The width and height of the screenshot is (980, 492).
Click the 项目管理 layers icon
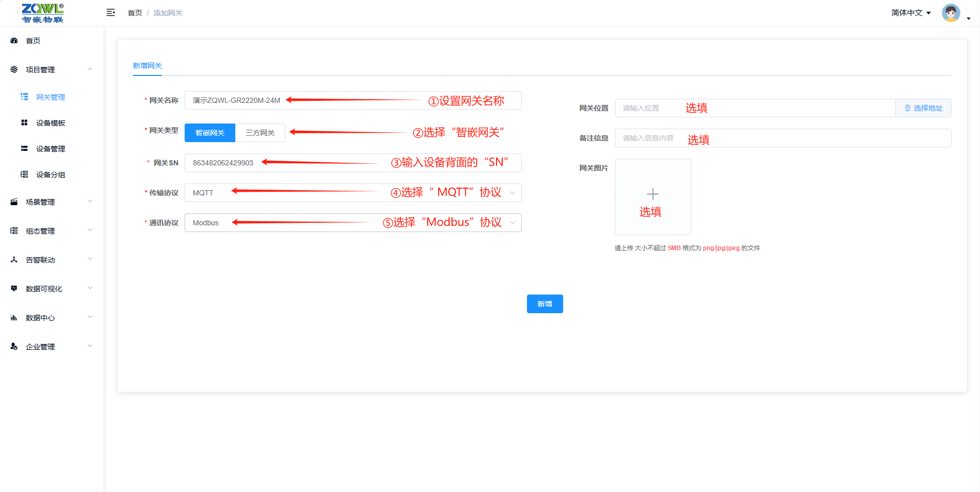click(x=14, y=69)
